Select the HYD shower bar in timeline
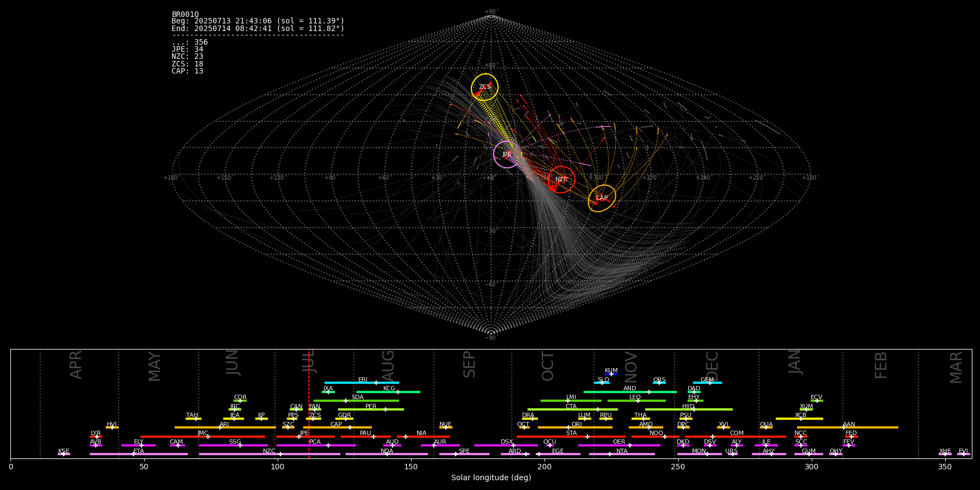Viewport: 980px width, 490px height. (689, 409)
